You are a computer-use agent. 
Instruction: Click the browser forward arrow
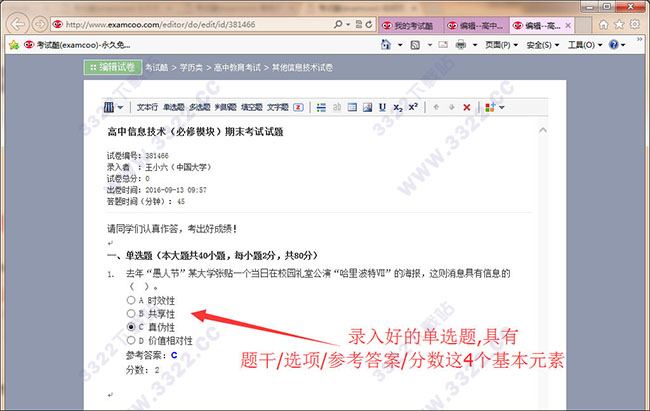pos(39,24)
